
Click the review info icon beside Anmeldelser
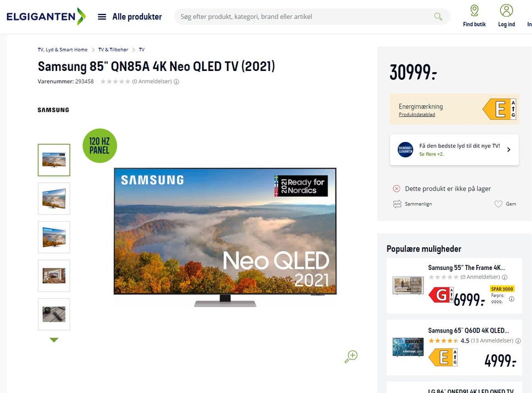176,82
